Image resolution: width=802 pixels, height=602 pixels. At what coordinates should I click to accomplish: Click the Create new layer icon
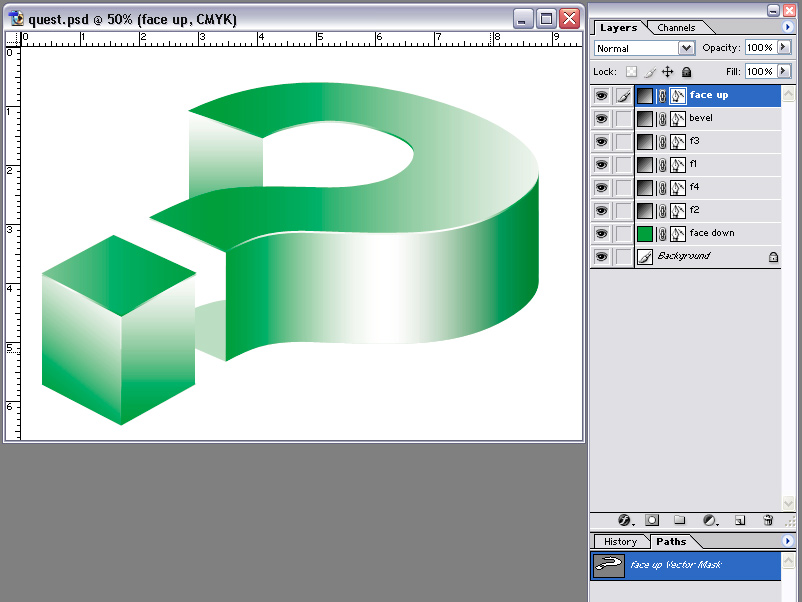(740, 520)
